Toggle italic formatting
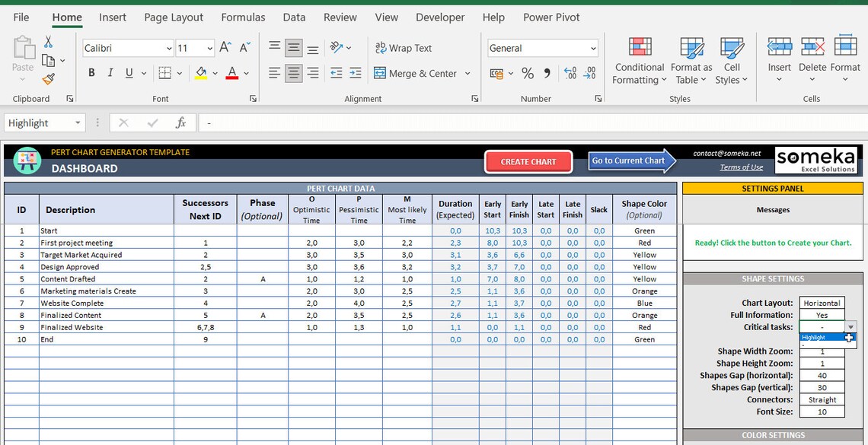 point(109,72)
